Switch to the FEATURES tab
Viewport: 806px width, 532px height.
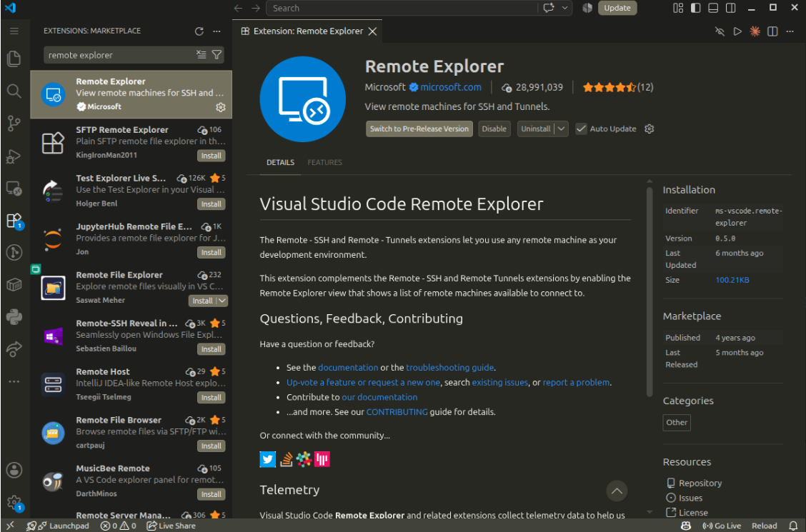[x=324, y=162]
